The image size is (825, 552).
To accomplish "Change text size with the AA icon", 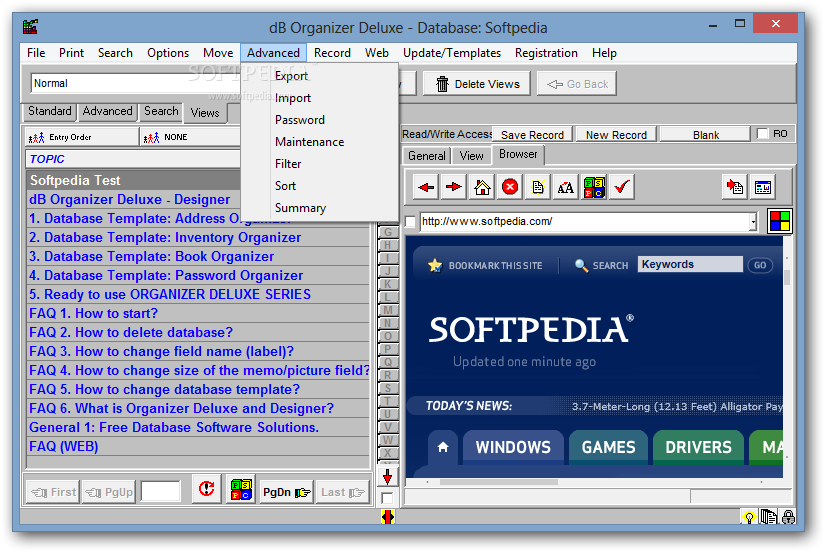I will (566, 187).
